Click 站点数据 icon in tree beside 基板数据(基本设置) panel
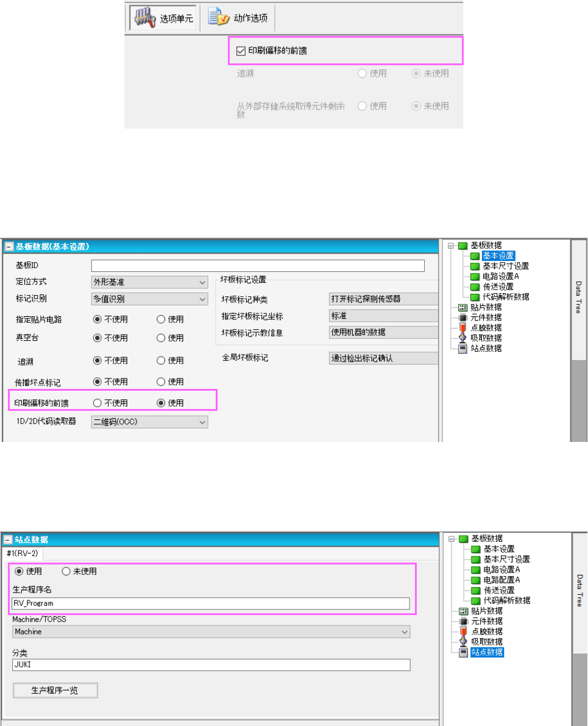The image size is (588, 726). [x=462, y=349]
